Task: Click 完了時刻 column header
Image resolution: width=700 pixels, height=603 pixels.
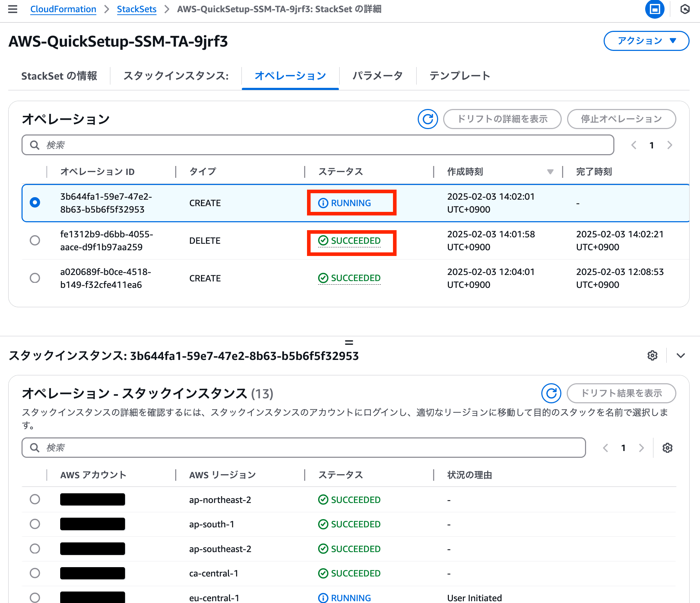Action: (594, 172)
